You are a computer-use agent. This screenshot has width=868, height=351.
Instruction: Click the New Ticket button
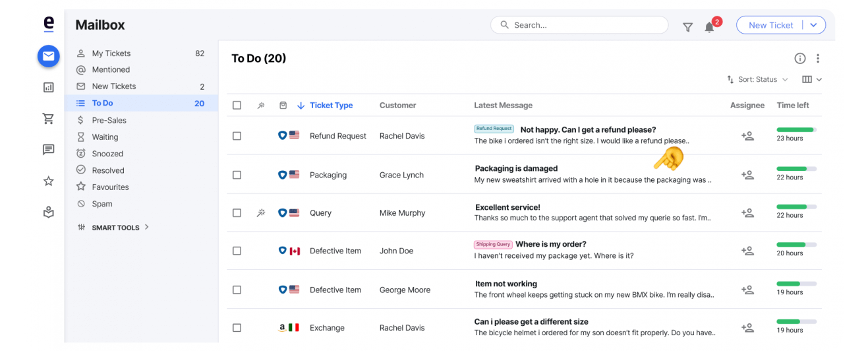click(x=770, y=25)
